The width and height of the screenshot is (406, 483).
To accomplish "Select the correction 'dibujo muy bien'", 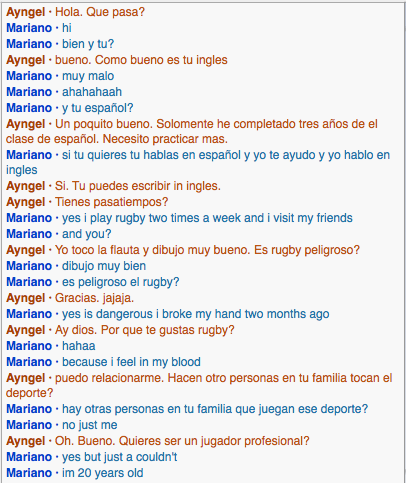I will click(x=104, y=266).
